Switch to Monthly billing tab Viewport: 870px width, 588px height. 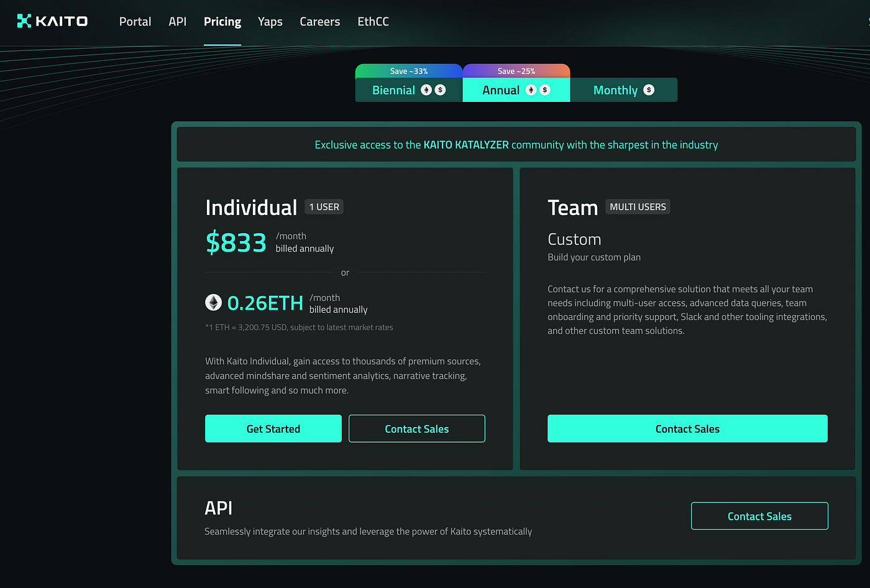(624, 90)
